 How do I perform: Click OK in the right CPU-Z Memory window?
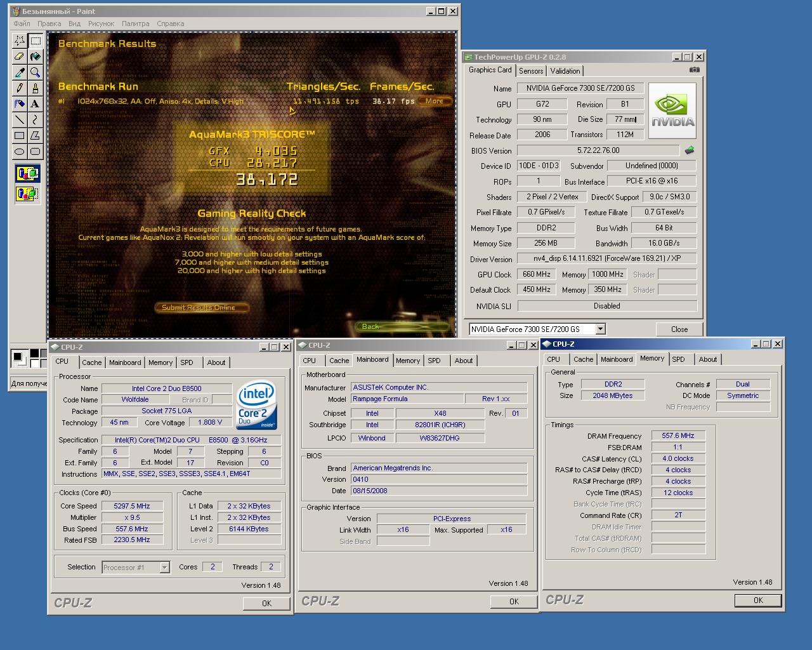pyautogui.click(x=758, y=600)
